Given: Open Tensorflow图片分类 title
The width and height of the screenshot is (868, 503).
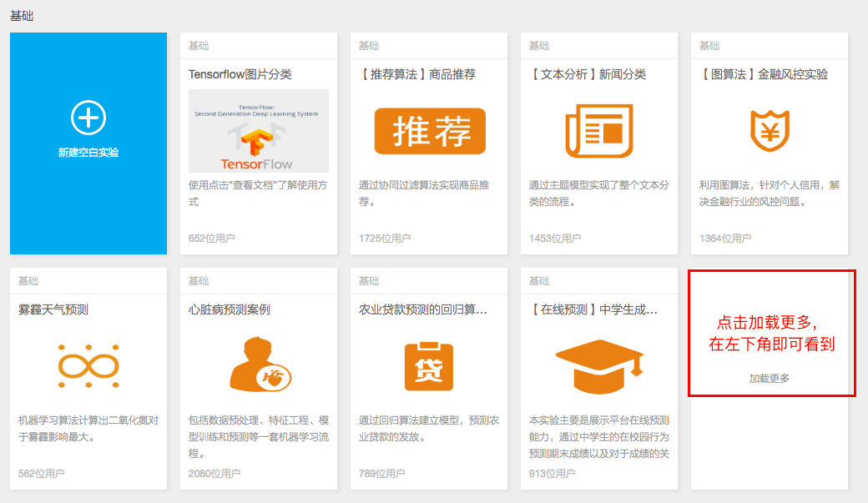Looking at the screenshot, I should coord(240,74).
